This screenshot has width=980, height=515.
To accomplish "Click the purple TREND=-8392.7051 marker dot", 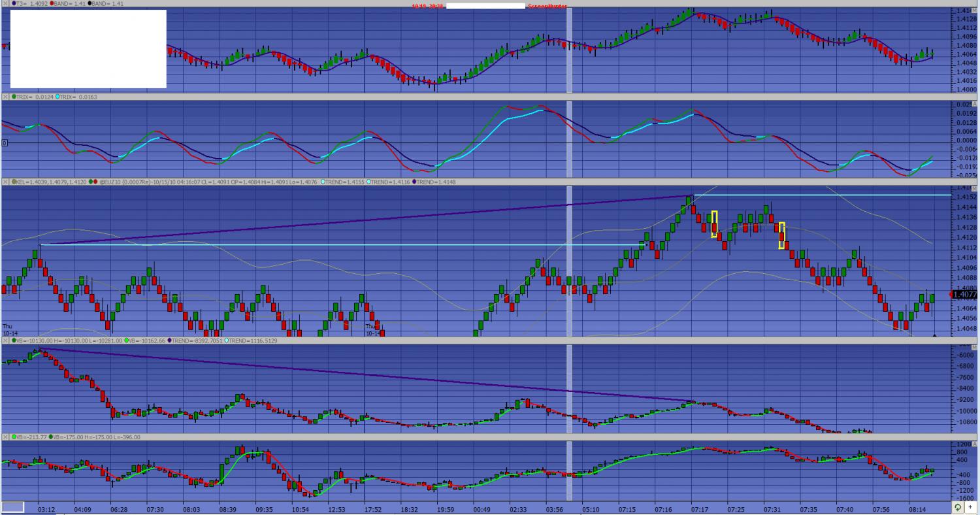I will [x=170, y=341].
